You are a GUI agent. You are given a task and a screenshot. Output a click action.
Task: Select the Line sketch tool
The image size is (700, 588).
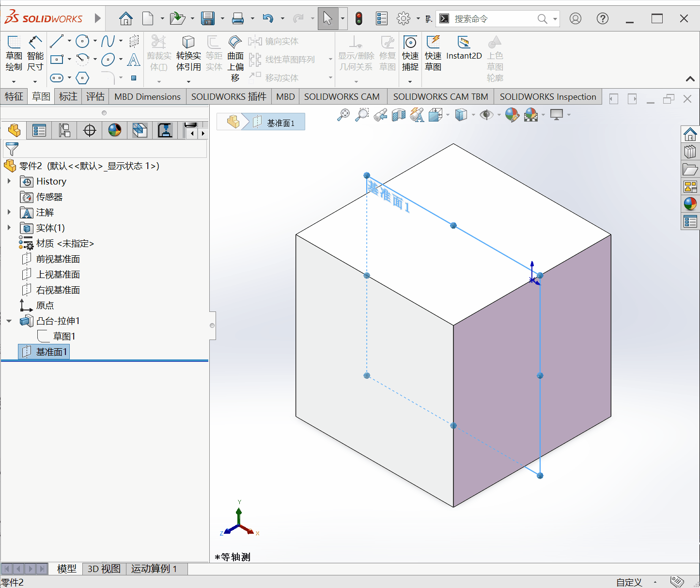[57, 42]
